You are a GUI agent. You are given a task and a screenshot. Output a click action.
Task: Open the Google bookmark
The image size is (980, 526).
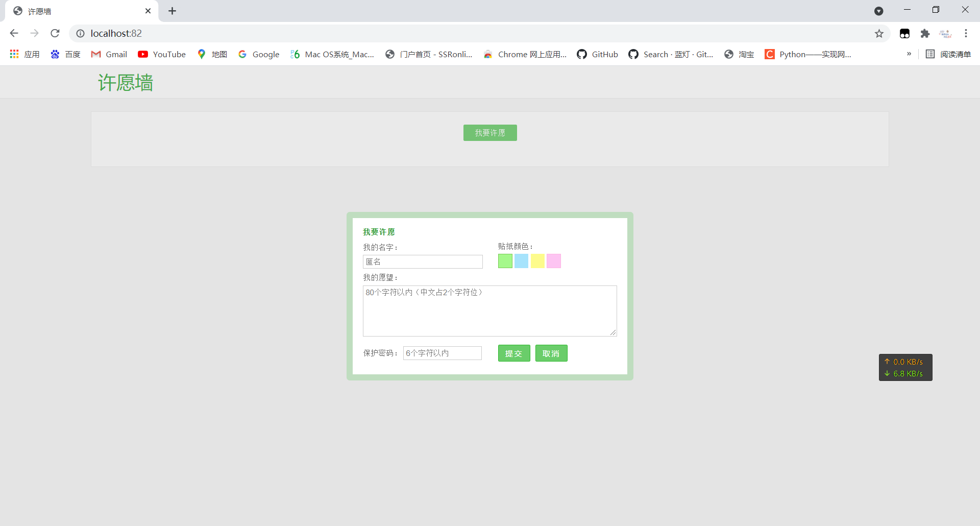click(x=259, y=54)
